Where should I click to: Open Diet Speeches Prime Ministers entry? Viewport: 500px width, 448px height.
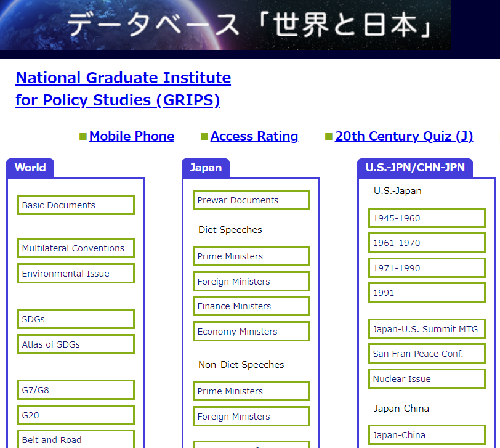(251, 256)
